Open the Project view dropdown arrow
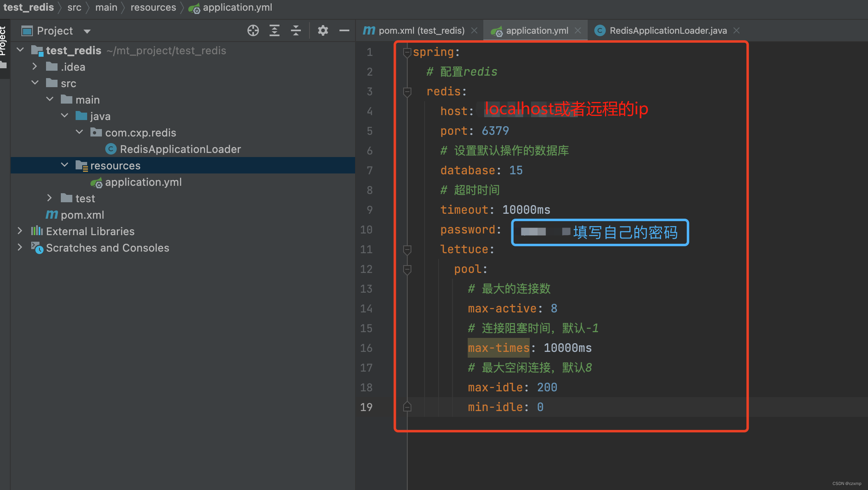 (x=87, y=31)
